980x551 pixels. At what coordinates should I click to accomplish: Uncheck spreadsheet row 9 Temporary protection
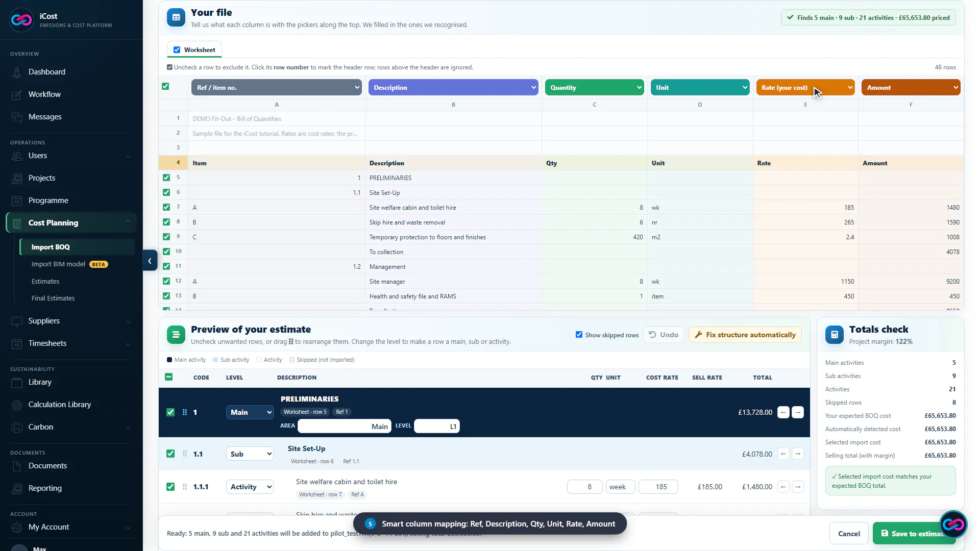point(166,237)
